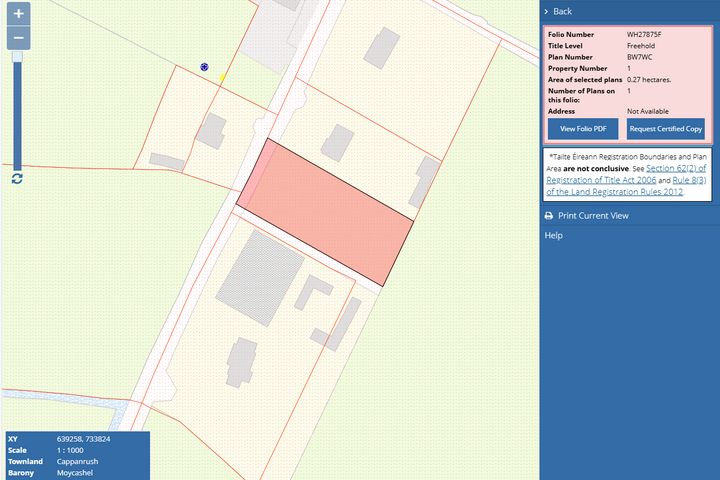
Task: Click the zoom slider handle
Action: point(17,57)
